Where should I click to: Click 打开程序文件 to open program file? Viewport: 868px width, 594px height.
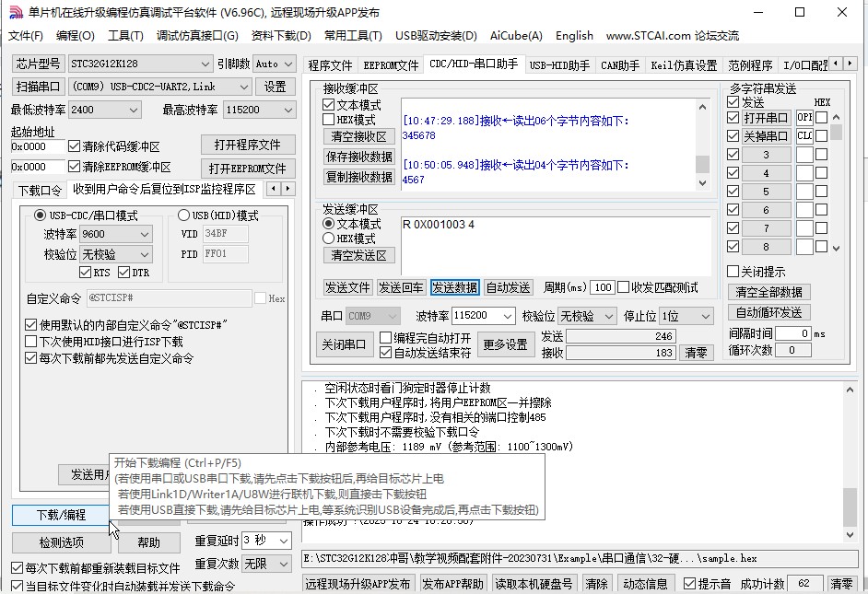click(x=247, y=145)
